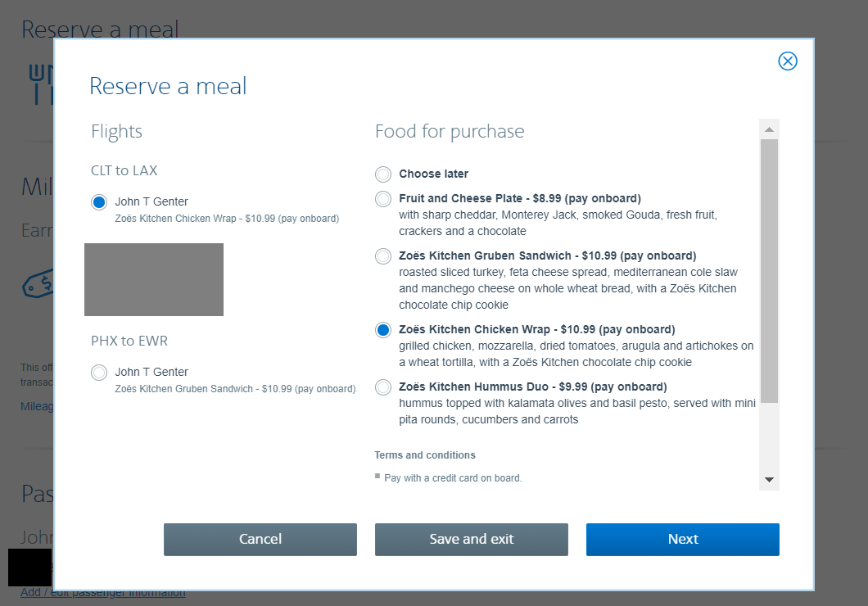
Task: Select John T Genter for CLT to LAX
Action: tap(99, 202)
